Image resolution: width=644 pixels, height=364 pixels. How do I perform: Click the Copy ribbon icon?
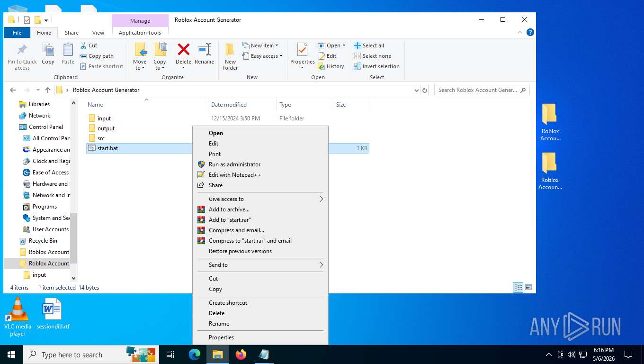coord(48,50)
